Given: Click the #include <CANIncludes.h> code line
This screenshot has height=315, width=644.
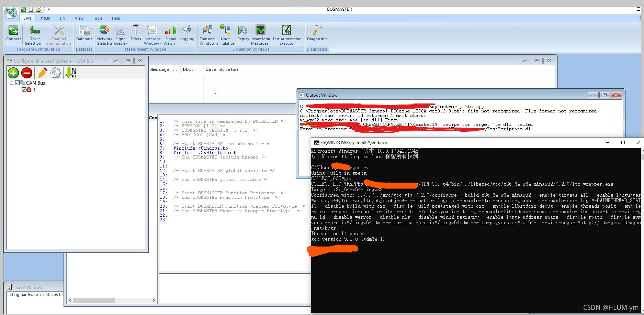Looking at the screenshot, I should (x=206, y=153).
